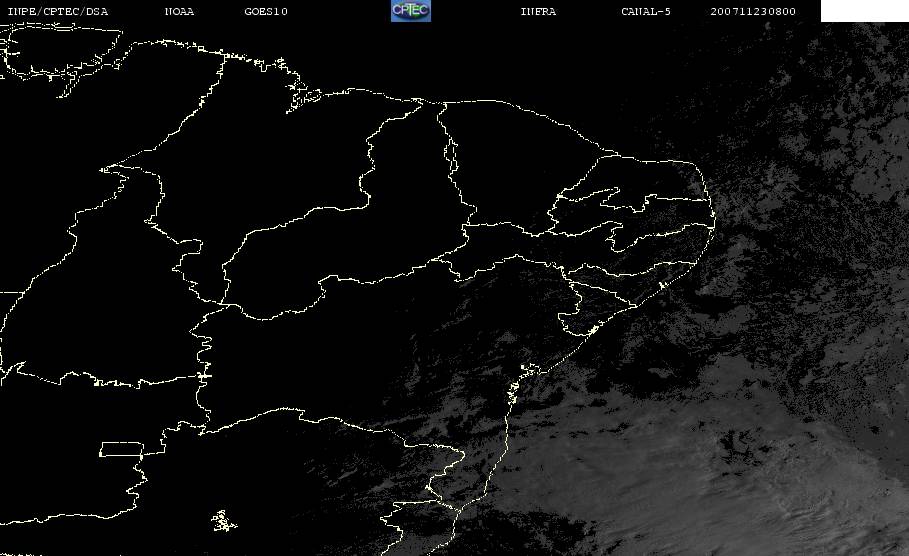The height and width of the screenshot is (556, 909).
Task: Select the INFRA image type label
Action: click(x=538, y=12)
